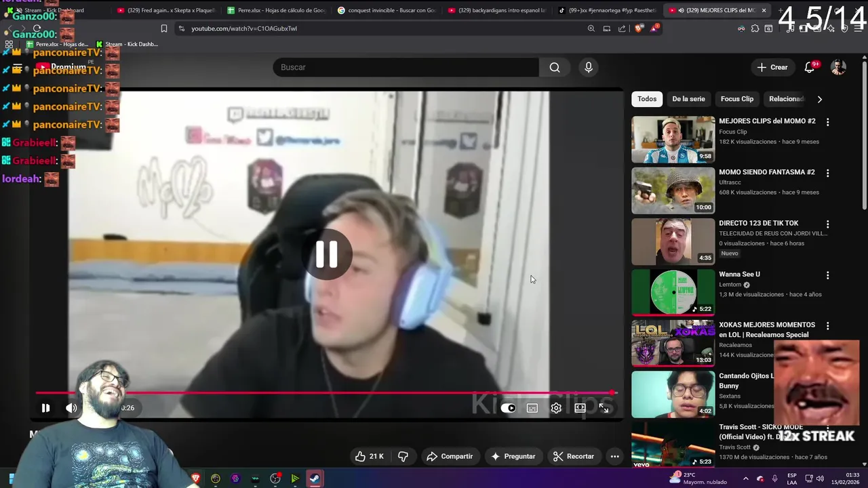
Task: Open options for DIRECTO 123 DE TIK TOK
Action: [827, 224]
